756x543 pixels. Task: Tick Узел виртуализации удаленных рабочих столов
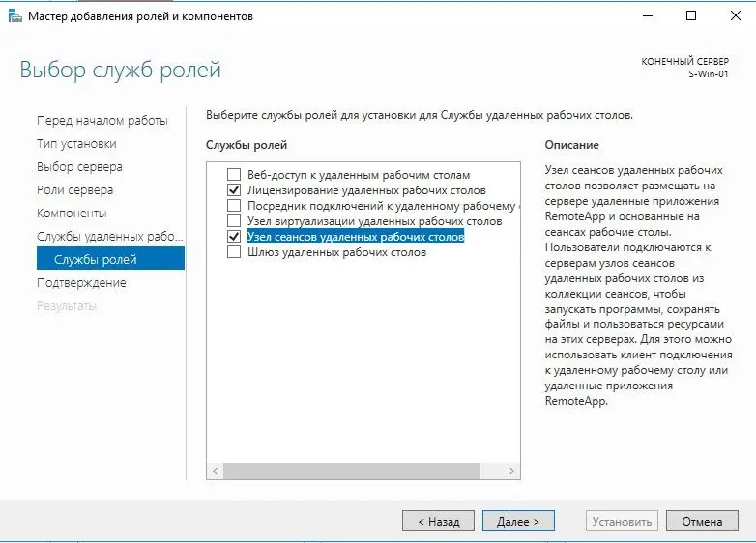(233, 221)
